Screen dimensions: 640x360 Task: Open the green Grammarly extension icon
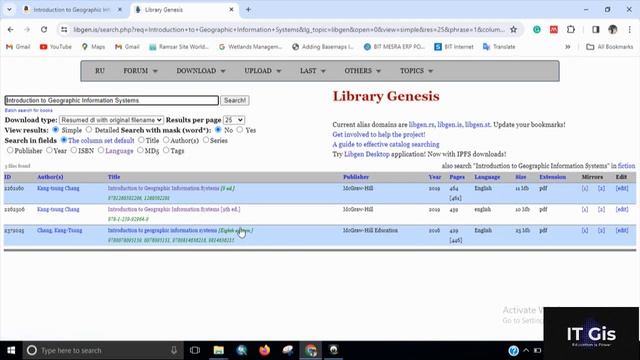[x=537, y=29]
